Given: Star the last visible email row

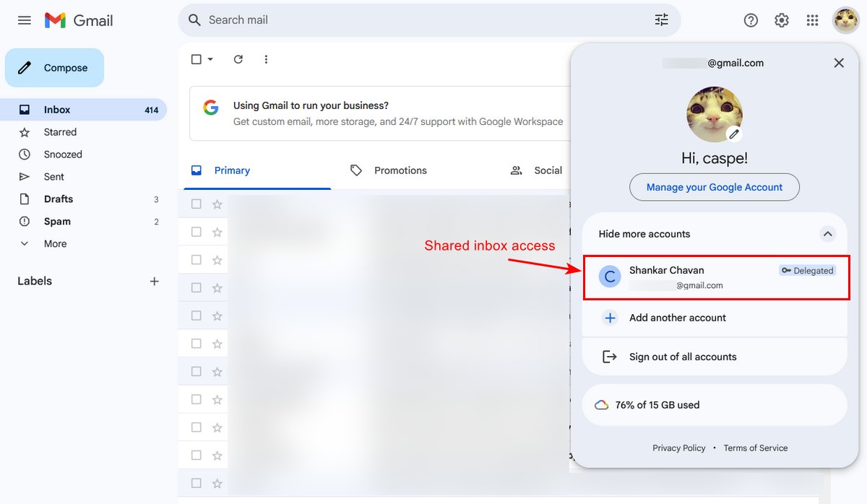Looking at the screenshot, I should tap(217, 483).
